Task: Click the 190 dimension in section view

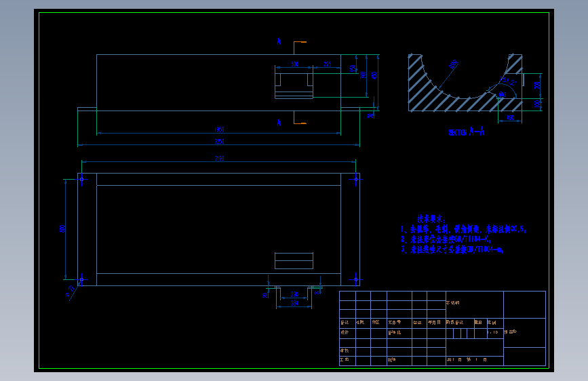Action: [510, 118]
